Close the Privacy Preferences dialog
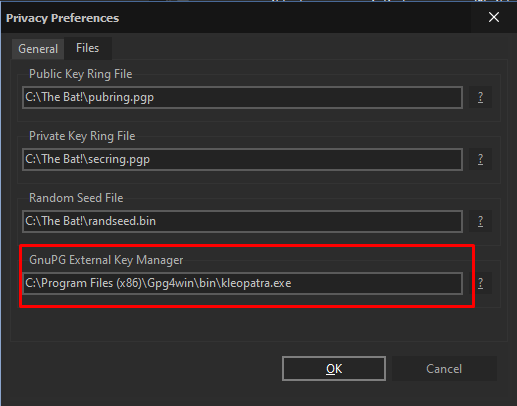 point(494,17)
